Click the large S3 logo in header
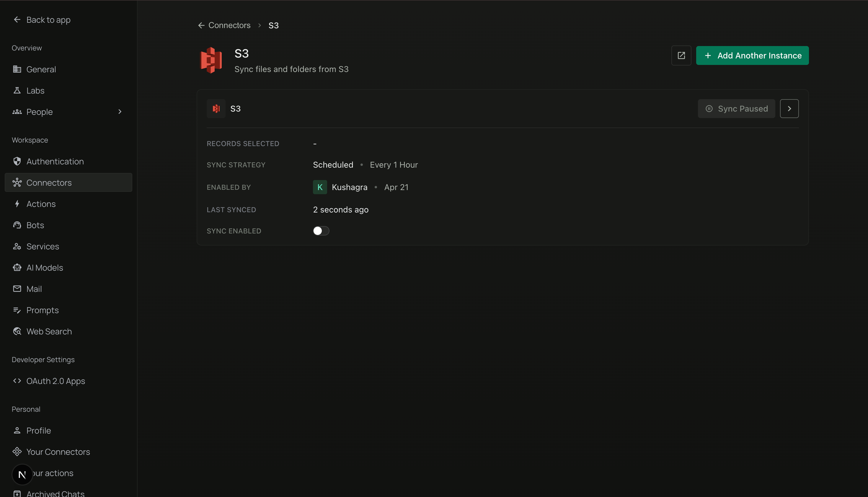This screenshot has height=497, width=868. click(x=211, y=60)
